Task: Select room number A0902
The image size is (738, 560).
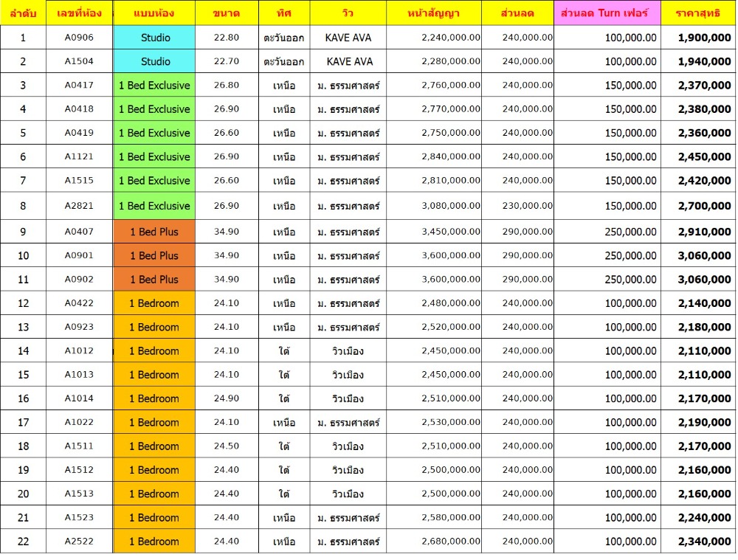Action: tap(79, 279)
